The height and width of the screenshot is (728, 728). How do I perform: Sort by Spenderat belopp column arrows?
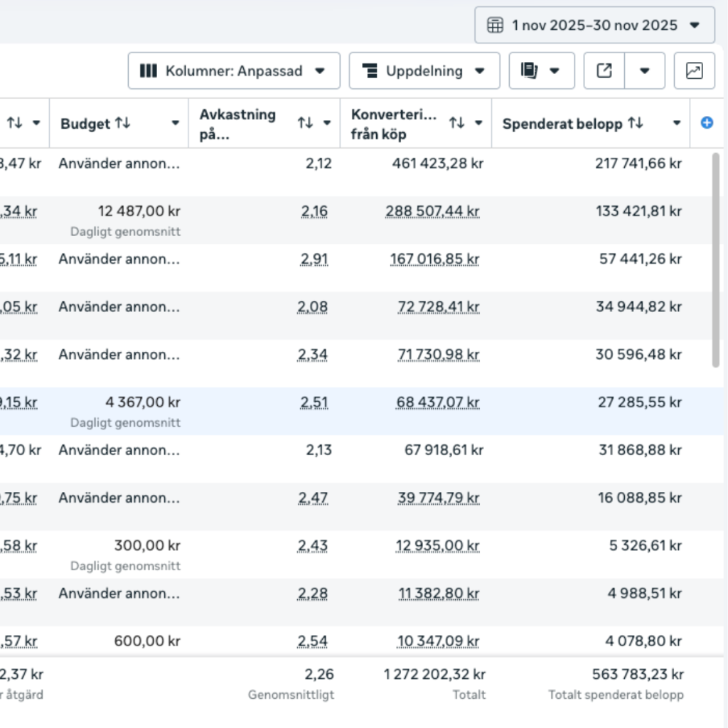click(636, 123)
